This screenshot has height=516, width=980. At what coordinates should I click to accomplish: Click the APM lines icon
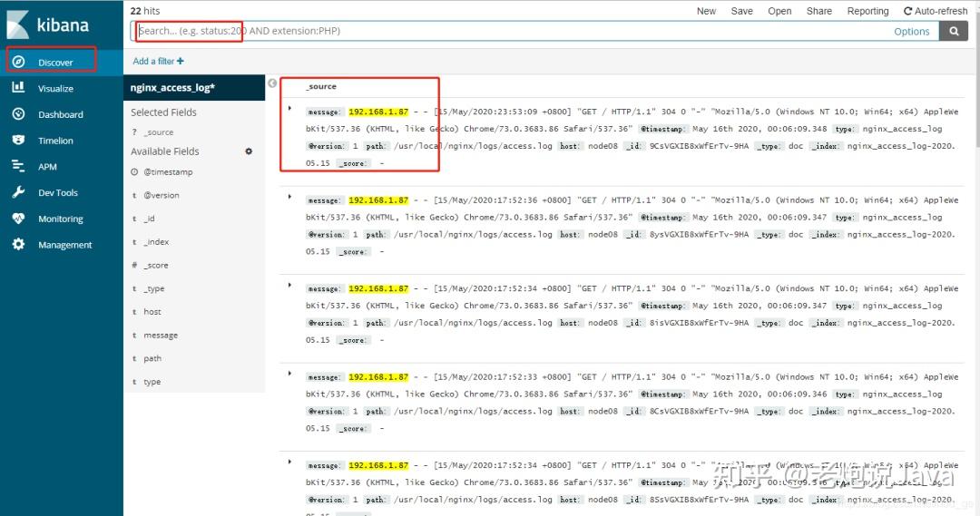19,166
